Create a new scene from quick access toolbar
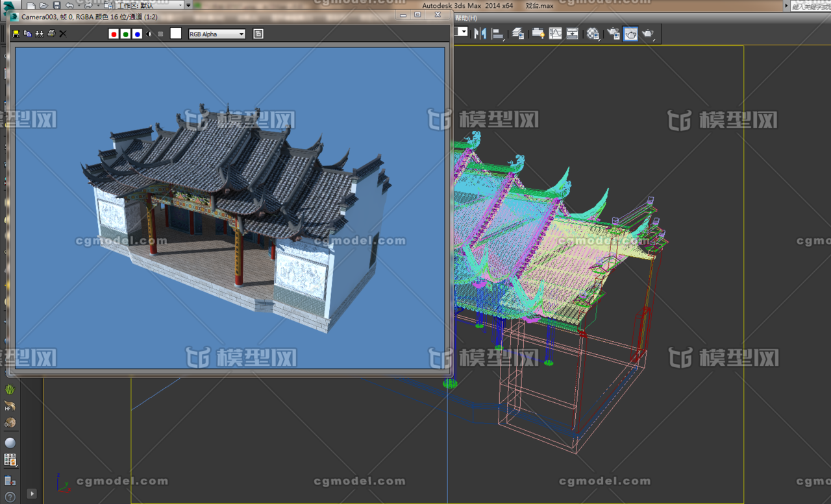 coord(31,6)
